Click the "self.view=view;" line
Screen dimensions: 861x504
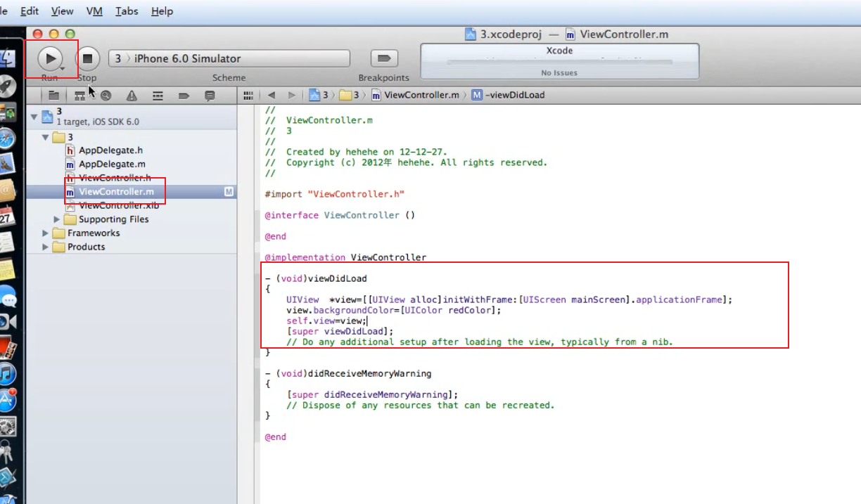coord(326,321)
